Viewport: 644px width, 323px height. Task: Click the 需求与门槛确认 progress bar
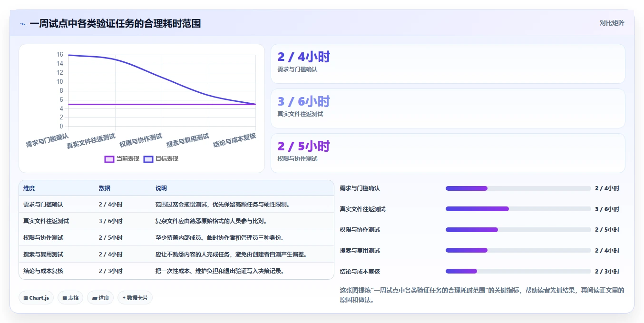click(518, 188)
